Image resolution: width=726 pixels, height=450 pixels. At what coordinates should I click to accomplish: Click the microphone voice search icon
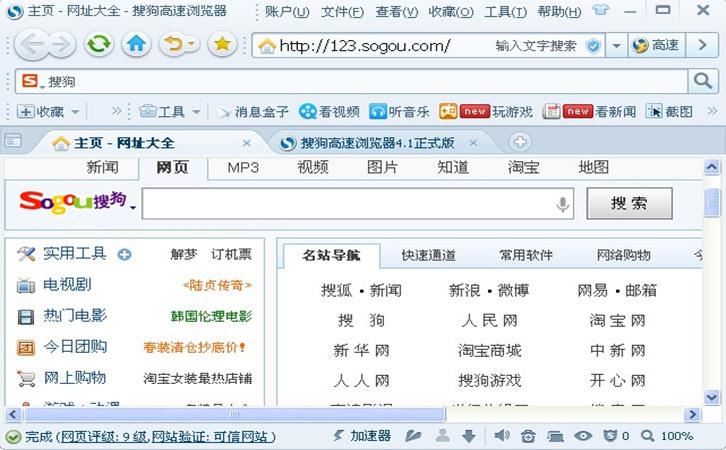pos(563,205)
